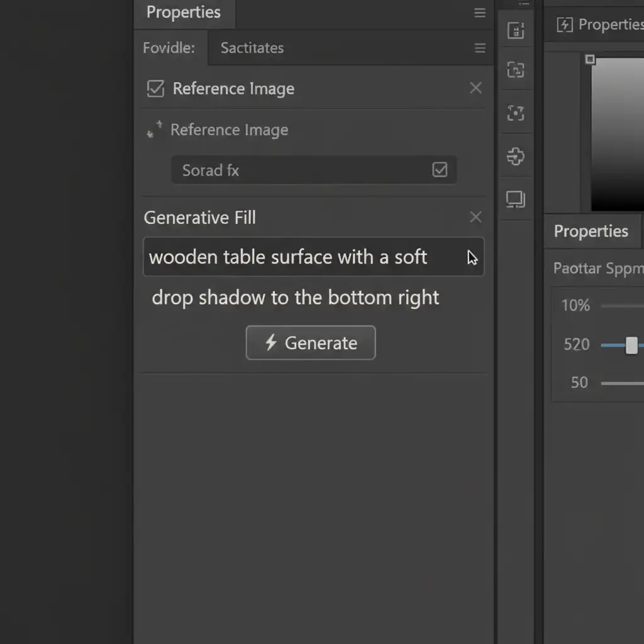Screen dimensions: 644x644
Task: Click the Generative Fill prompt text field
Action: click(302, 257)
